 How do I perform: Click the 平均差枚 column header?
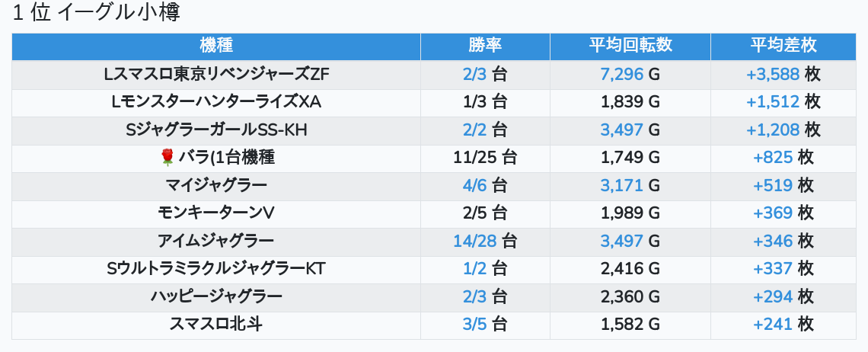point(783,46)
